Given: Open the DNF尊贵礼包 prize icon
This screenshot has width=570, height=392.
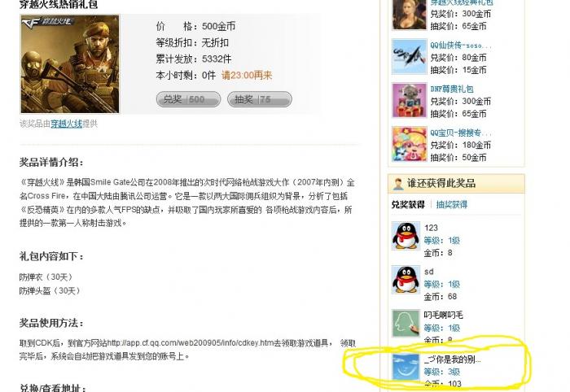Looking at the screenshot, I should click(x=410, y=101).
